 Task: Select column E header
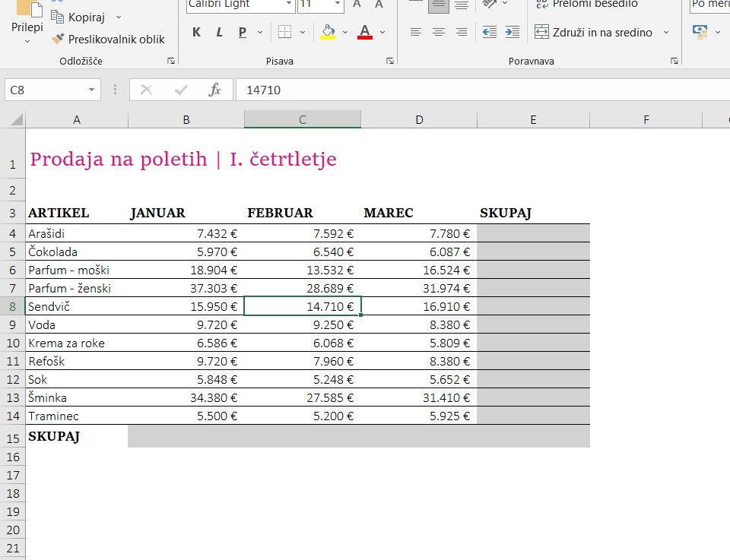pyautogui.click(x=534, y=119)
